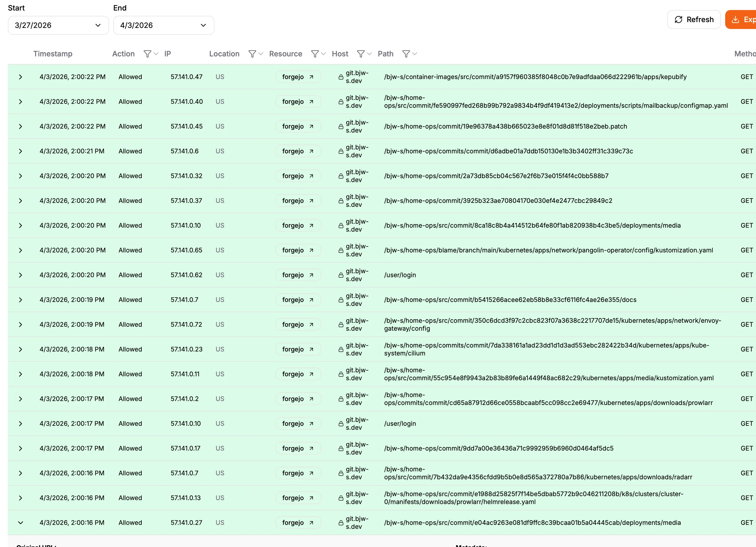Click the orange Export button
The image size is (756, 547).
point(741,20)
